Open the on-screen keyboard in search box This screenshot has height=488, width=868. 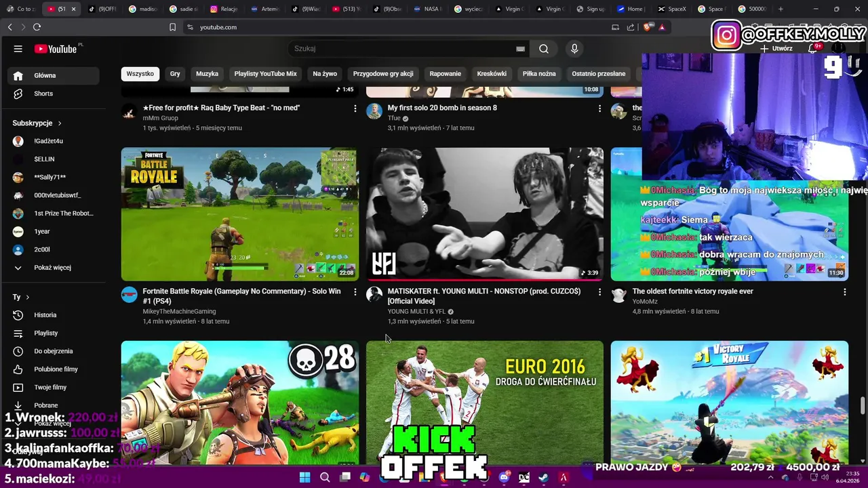coord(520,49)
